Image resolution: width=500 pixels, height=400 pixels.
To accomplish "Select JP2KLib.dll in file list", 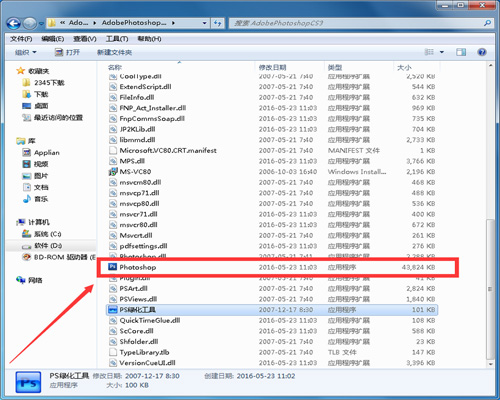I will pyautogui.click(x=137, y=129).
